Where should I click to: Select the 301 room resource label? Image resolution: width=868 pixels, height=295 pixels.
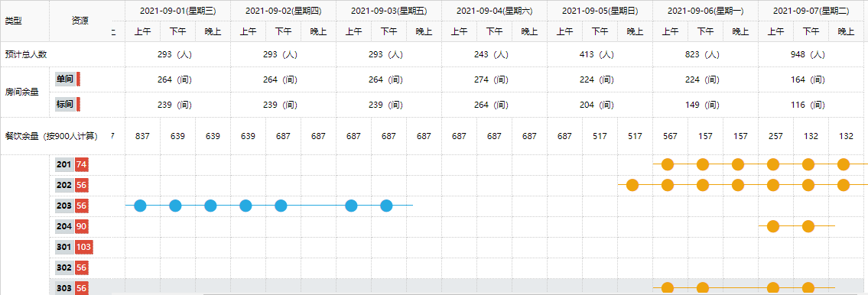point(65,247)
